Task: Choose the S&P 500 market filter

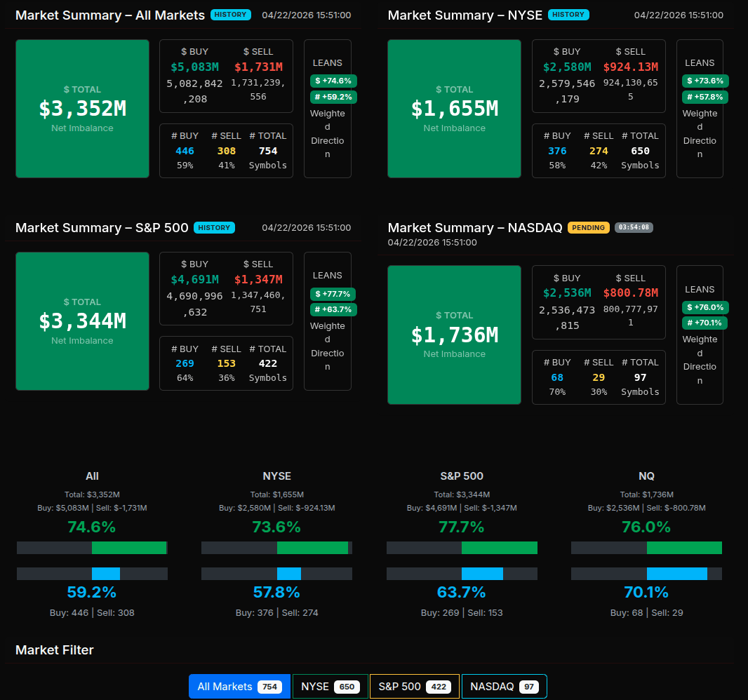Action: point(414,687)
